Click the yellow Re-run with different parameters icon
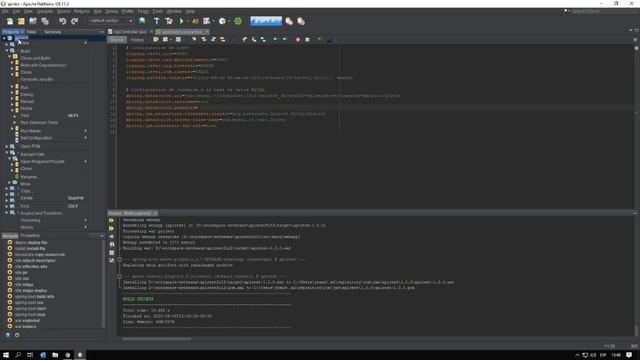 111,229
